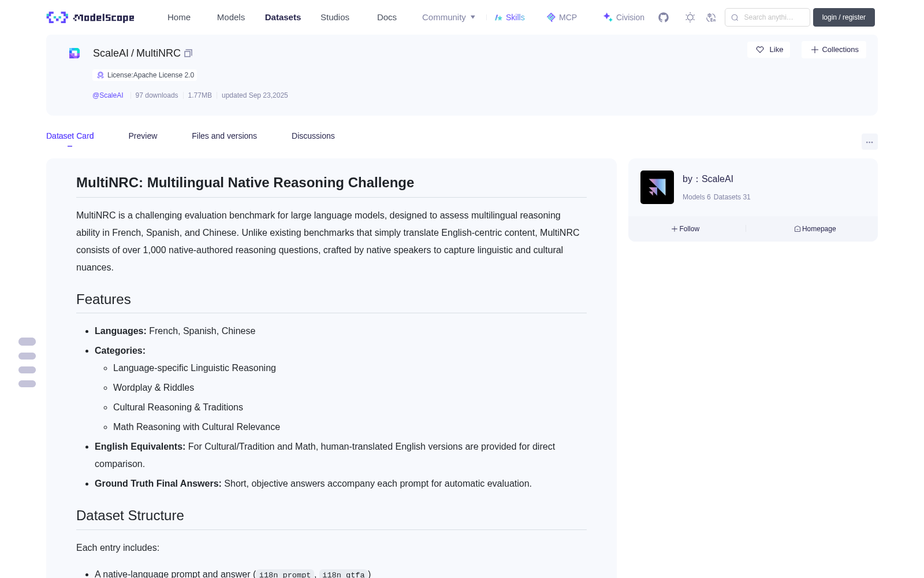The height and width of the screenshot is (578, 924).
Task: Click the 'Dataset Structure' section heading
Action: tap(130, 516)
